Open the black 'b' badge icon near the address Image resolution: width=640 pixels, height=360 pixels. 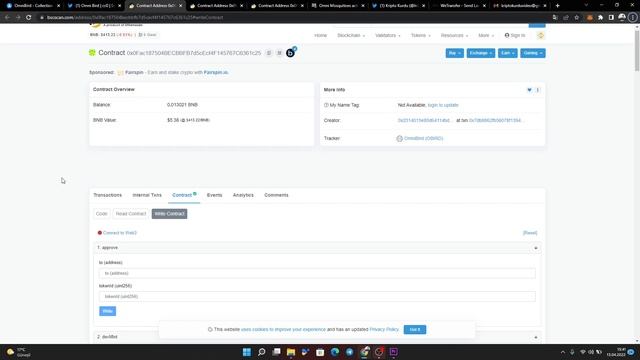pyautogui.click(x=291, y=53)
